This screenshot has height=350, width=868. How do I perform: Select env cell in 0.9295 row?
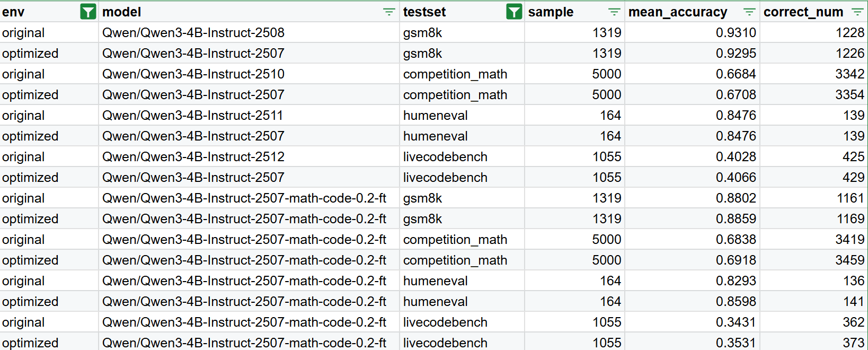tap(49, 53)
